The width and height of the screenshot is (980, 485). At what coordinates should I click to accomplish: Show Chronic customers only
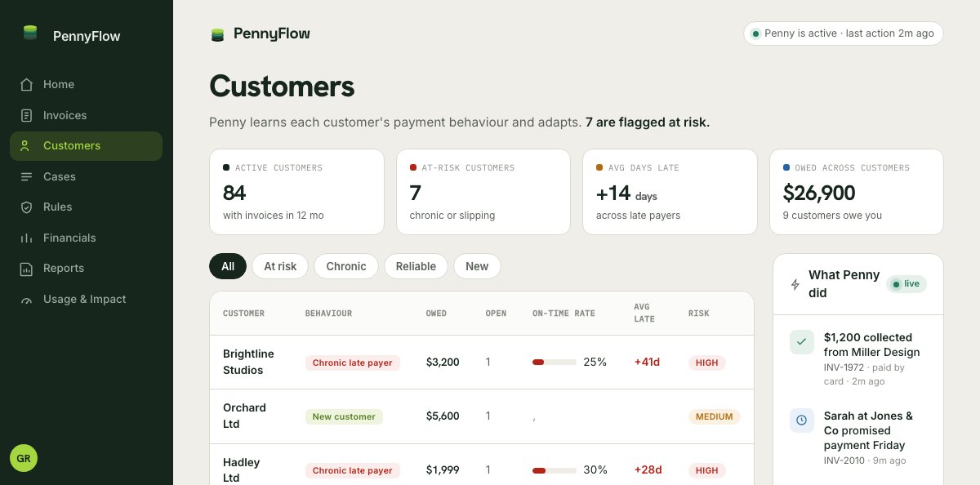(x=346, y=266)
